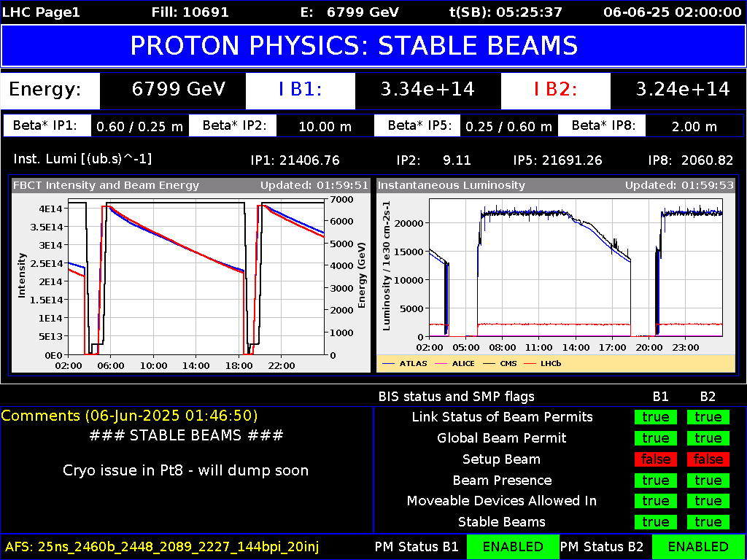Click the 'Beam Presence' label
The image size is (747, 560).
[502, 480]
